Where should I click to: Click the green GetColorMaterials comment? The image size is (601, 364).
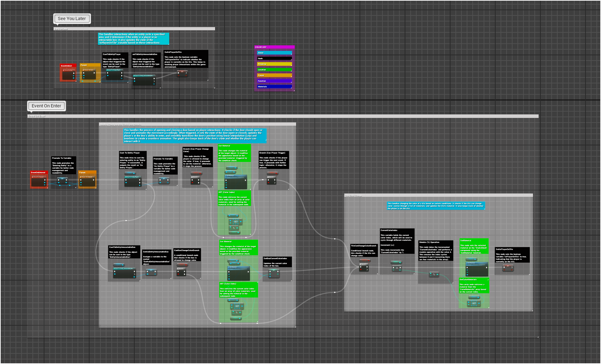point(474,285)
